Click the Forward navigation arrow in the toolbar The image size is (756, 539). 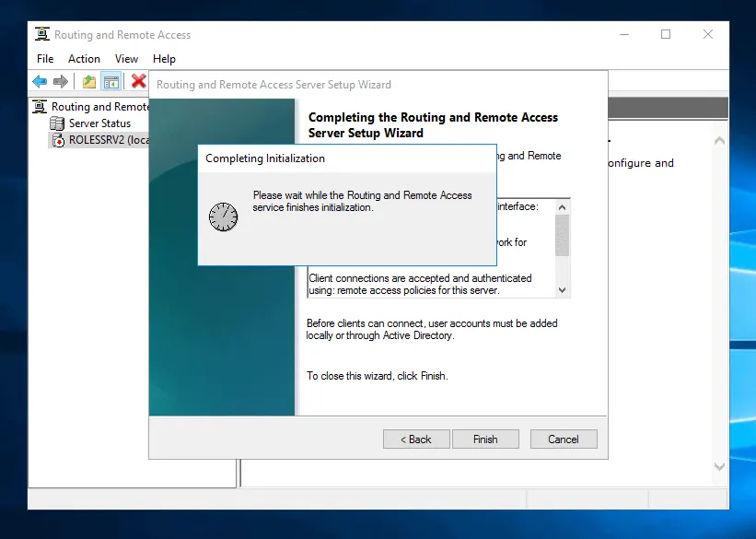(x=61, y=81)
